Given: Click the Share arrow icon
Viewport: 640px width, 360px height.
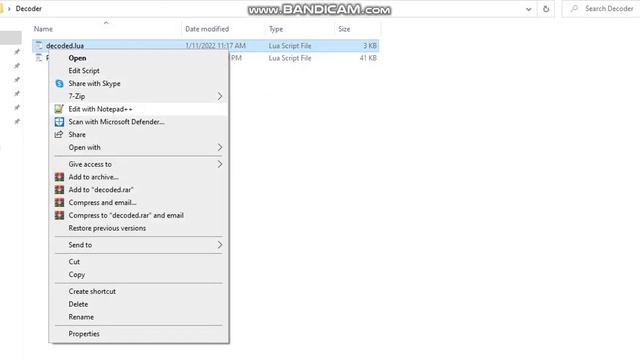Looking at the screenshot, I should [59, 134].
